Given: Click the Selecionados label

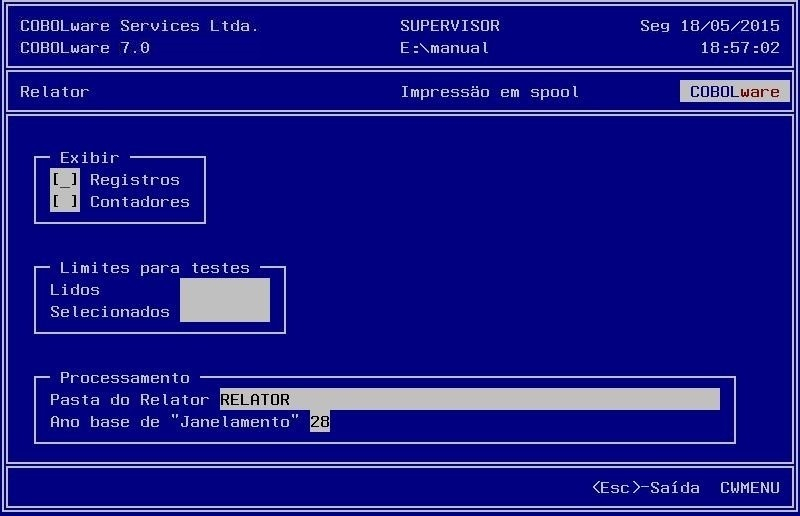Looking at the screenshot, I should [x=110, y=311].
